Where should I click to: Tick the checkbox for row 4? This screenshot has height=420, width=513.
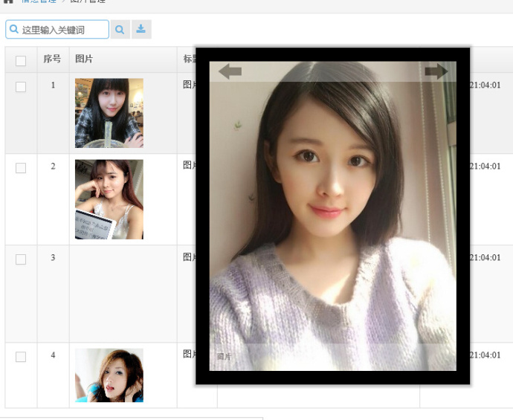[x=21, y=357]
